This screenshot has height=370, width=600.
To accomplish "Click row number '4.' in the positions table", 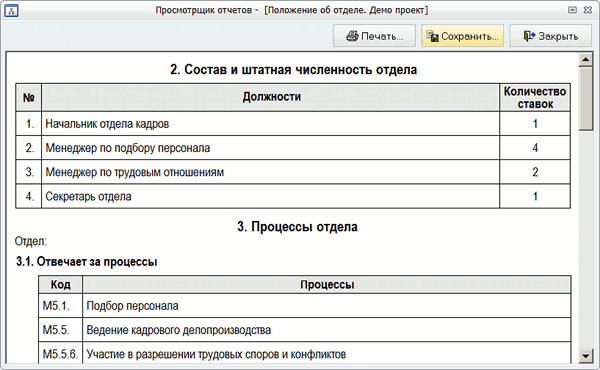I will click(29, 196).
